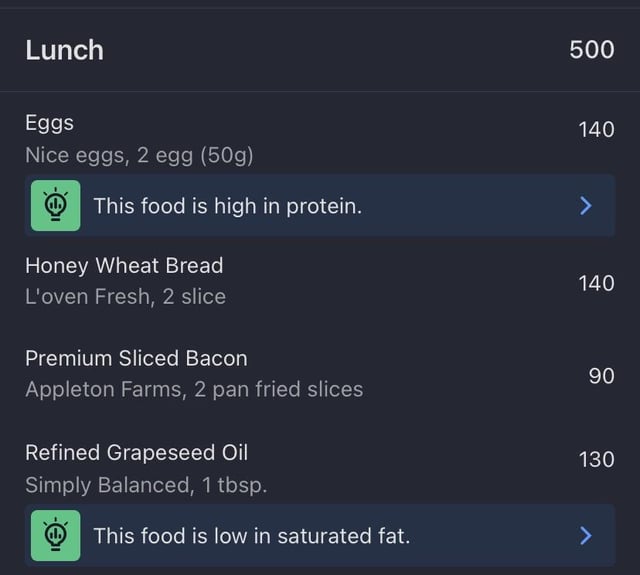
Task: Tap the Lunch 500 calorie total
Action: pyautogui.click(x=592, y=50)
